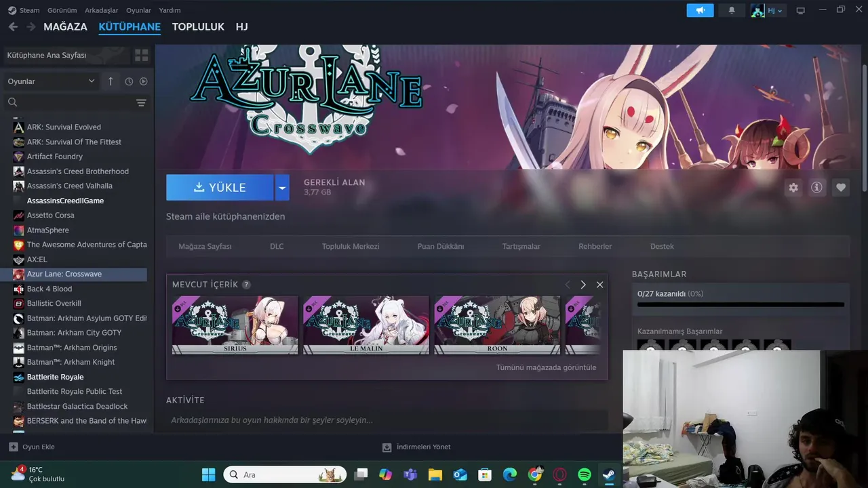This screenshot has width=868, height=488.
Task: Click the activity comment input field
Action: [387, 420]
